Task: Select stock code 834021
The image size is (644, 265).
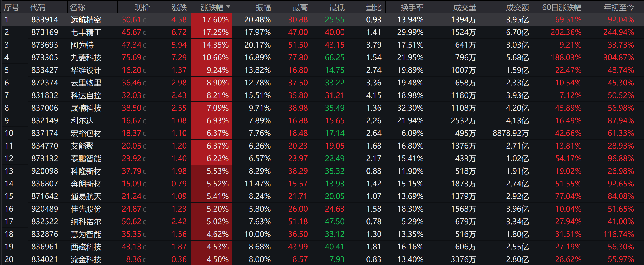Action: coord(44,259)
